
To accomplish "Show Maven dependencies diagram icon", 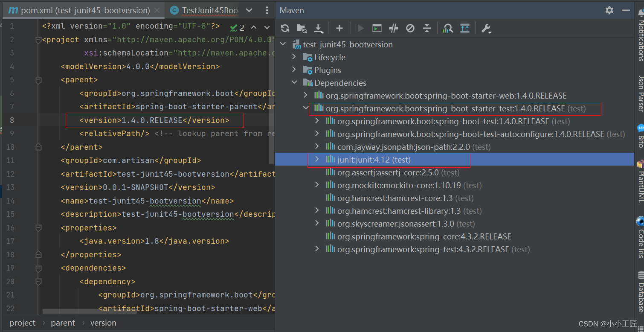I will pyautogui.click(x=465, y=28).
